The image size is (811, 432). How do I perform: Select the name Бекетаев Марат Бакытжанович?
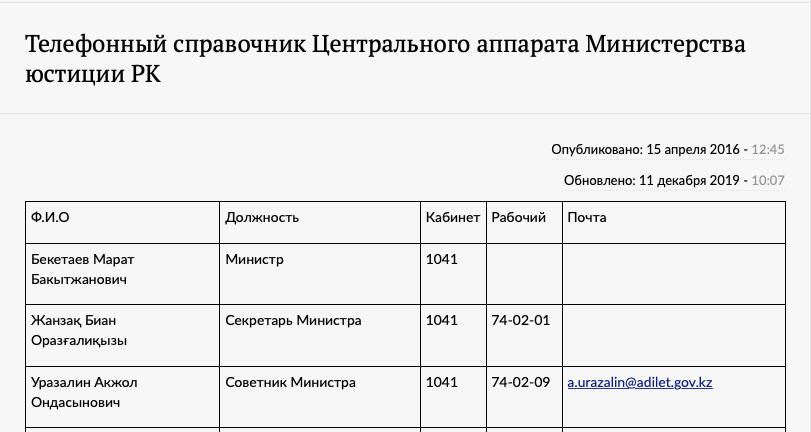click(x=83, y=269)
